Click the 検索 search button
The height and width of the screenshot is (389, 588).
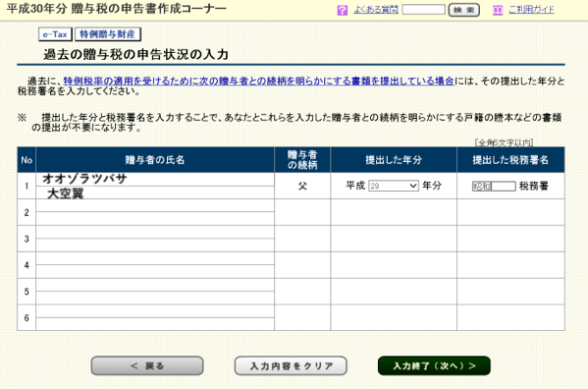tap(464, 10)
